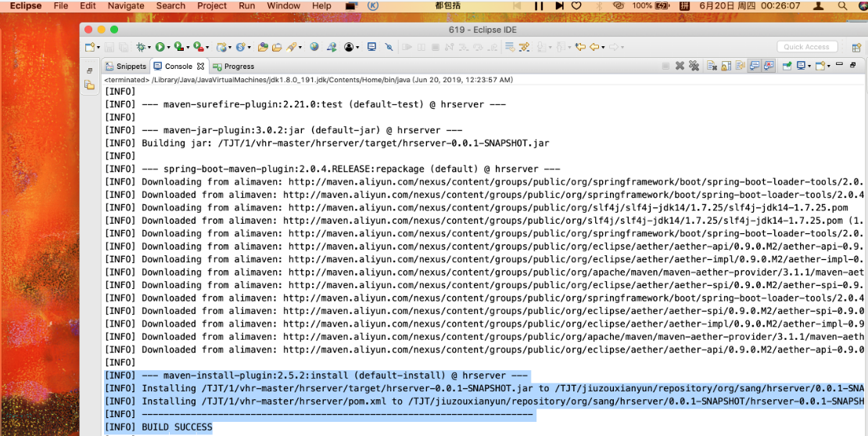The height and width of the screenshot is (436, 868).
Task: Click the Search flashlight icon
Action: tap(292, 47)
